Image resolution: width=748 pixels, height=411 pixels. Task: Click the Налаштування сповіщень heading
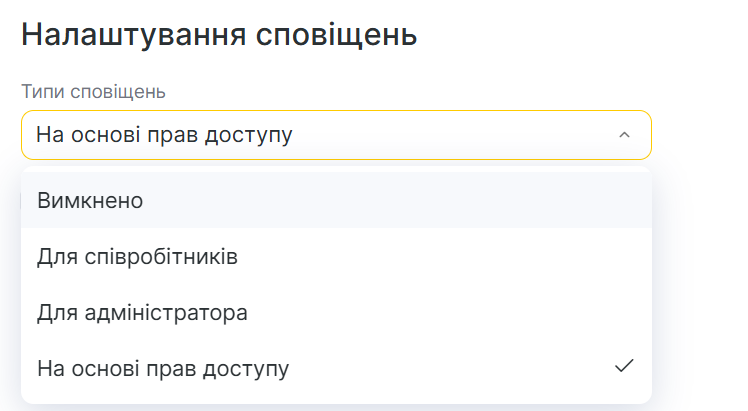pyautogui.click(x=218, y=35)
